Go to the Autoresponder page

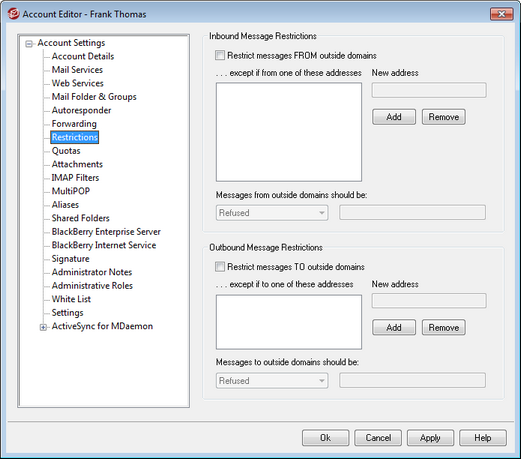click(81, 110)
